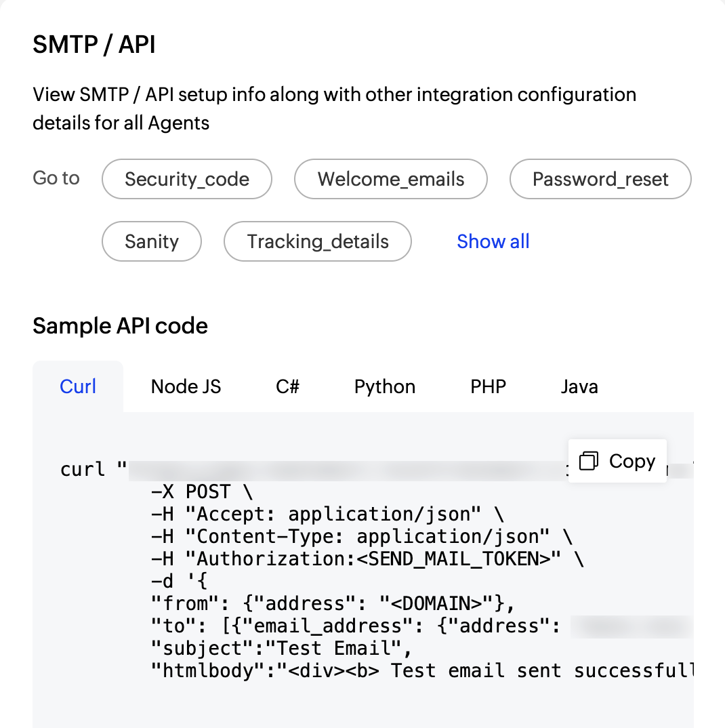The width and height of the screenshot is (725, 728).
Task: Choose the Tracking_details agent chip
Action: pyautogui.click(x=318, y=241)
